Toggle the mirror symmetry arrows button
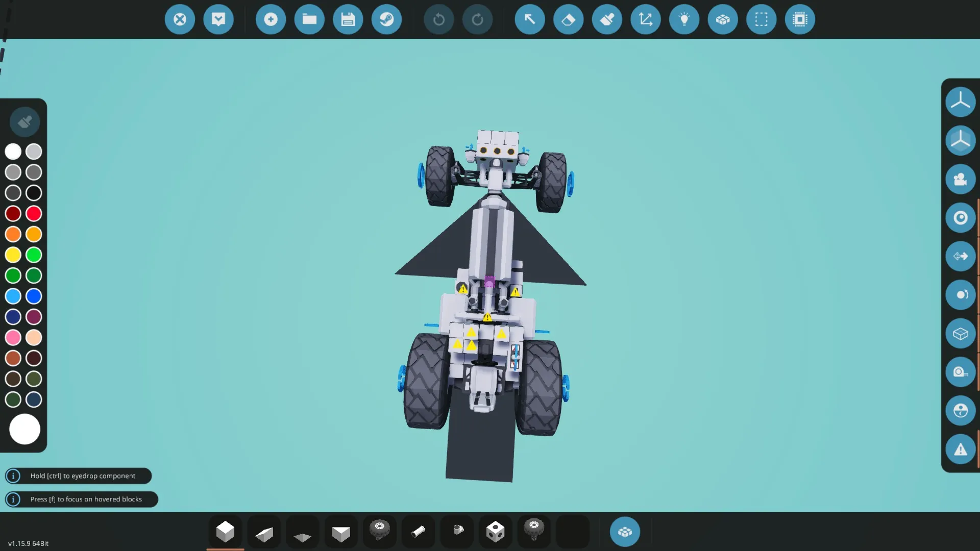The image size is (980, 551). click(x=960, y=256)
